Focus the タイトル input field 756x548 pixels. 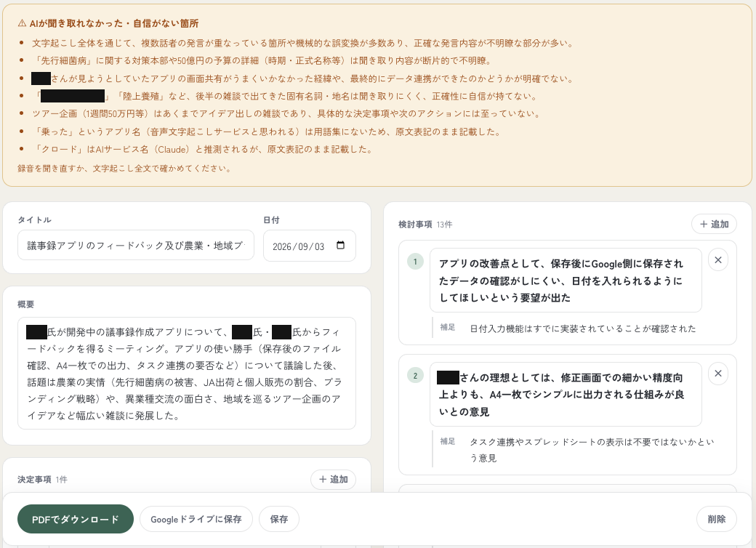click(x=136, y=246)
